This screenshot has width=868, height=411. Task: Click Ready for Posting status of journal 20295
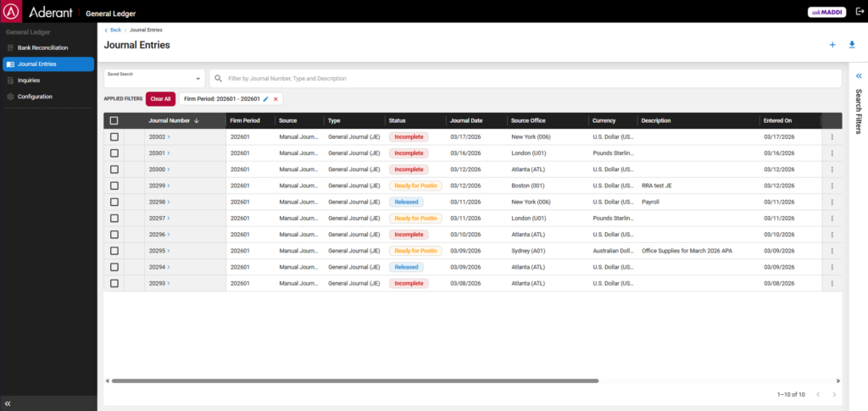[415, 251]
